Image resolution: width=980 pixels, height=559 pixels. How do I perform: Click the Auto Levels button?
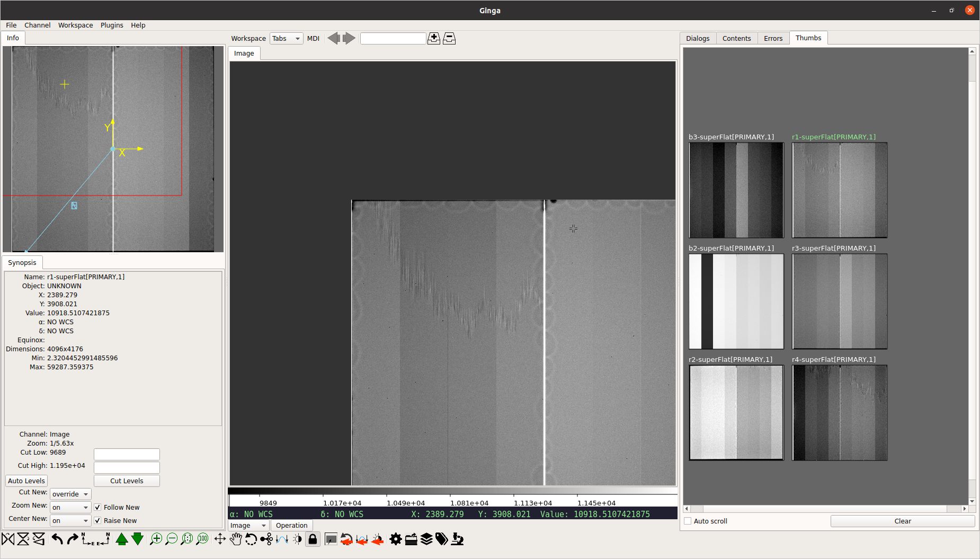(x=26, y=481)
